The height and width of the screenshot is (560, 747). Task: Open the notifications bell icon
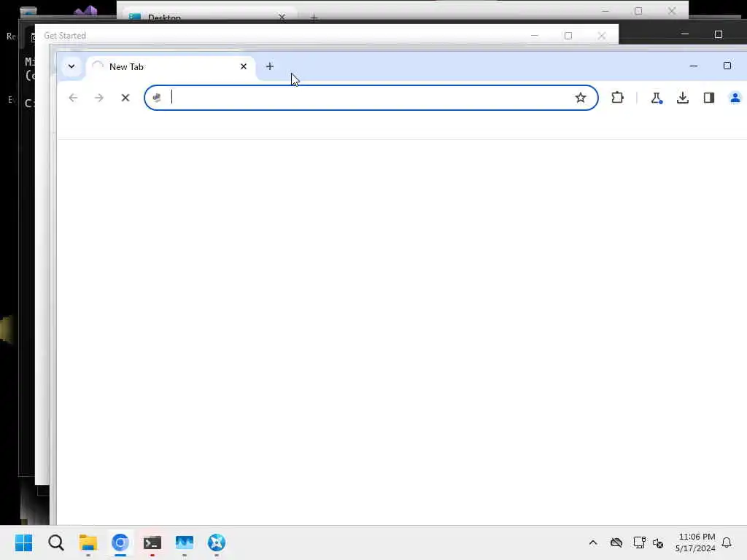pyautogui.click(x=727, y=542)
